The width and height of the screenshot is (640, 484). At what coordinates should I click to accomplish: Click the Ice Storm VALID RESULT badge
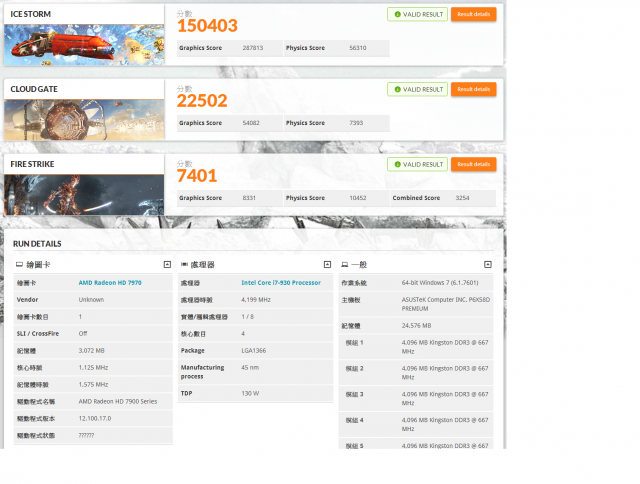(418, 14)
